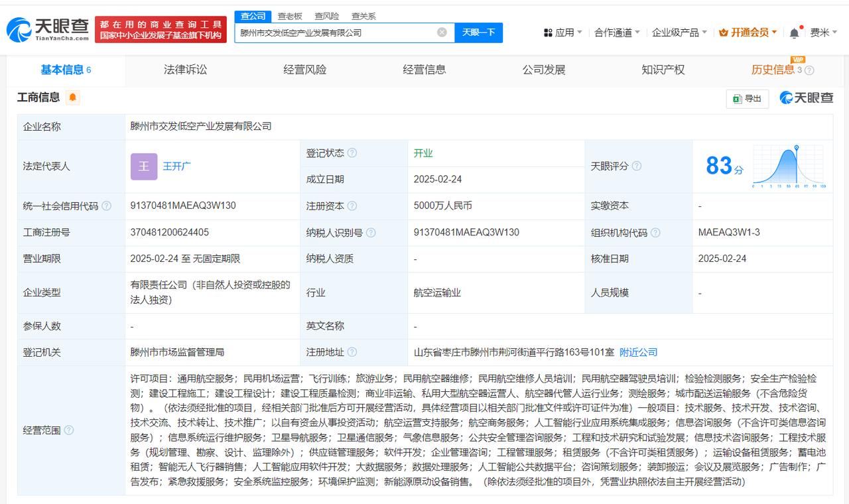Image resolution: width=849 pixels, height=504 pixels.
Task: Select the 查风险 search tab
Action: 326,16
